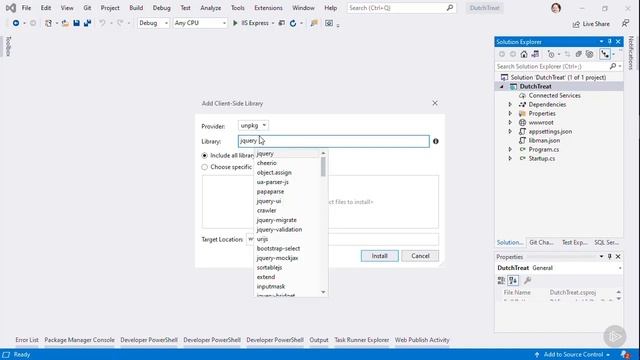This screenshot has width=640, height=360.
Task: Select bootstrap-select in the suggestion list
Action: point(278,249)
